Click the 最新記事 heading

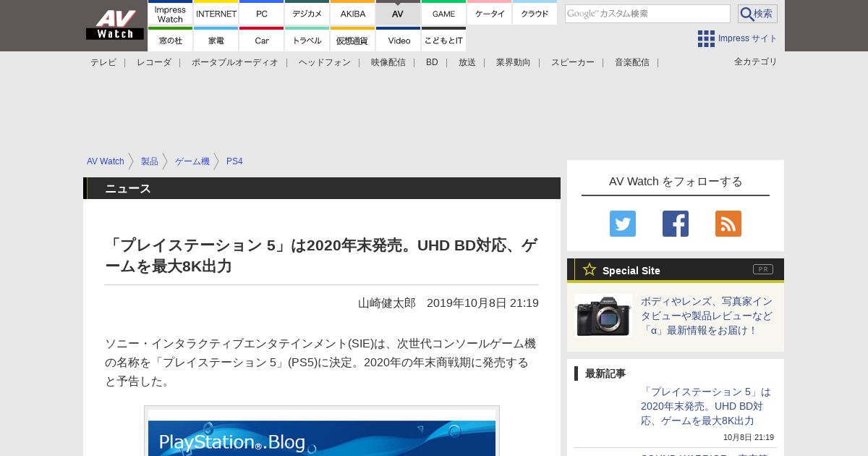(x=605, y=373)
